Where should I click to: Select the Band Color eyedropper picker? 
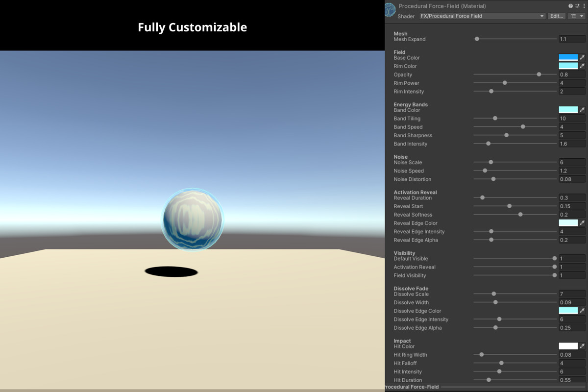click(583, 110)
